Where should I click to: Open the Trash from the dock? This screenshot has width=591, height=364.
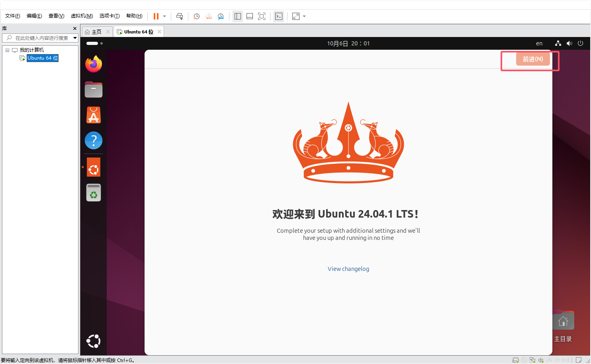coord(94,193)
